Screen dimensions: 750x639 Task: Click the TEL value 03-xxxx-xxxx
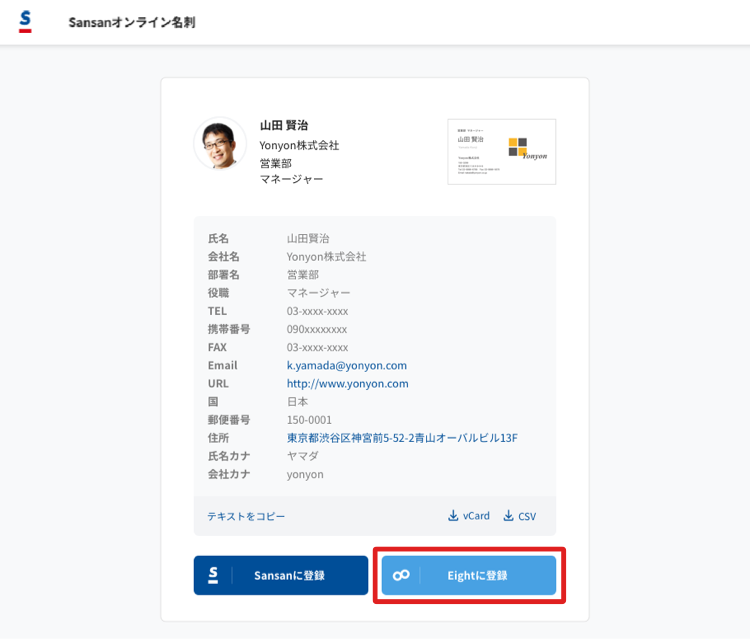click(x=318, y=311)
